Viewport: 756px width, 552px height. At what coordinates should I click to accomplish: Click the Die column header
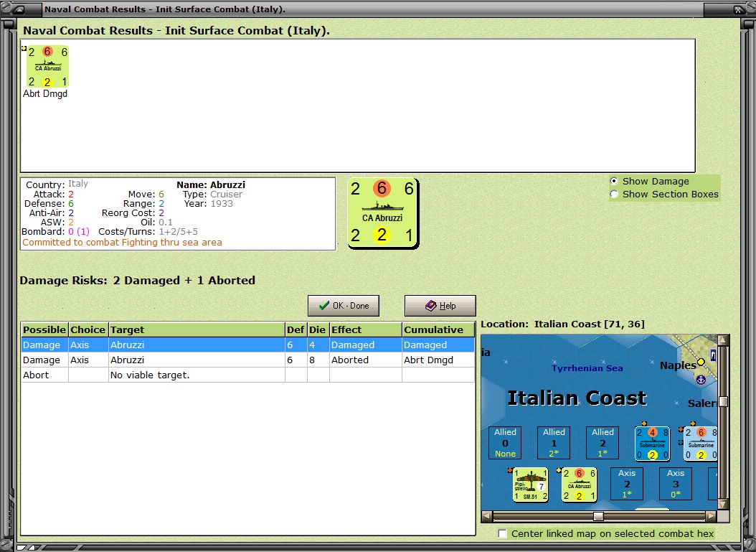[318, 330]
